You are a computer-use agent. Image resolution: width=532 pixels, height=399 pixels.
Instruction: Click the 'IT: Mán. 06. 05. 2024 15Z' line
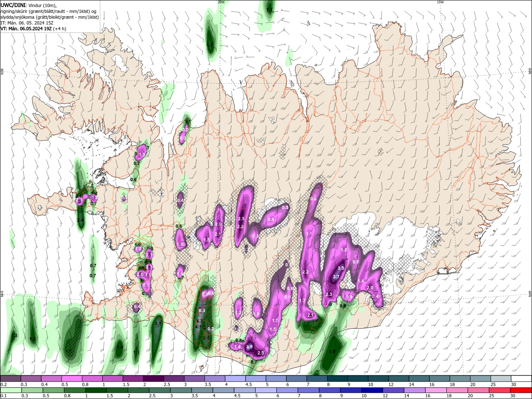coord(27,23)
